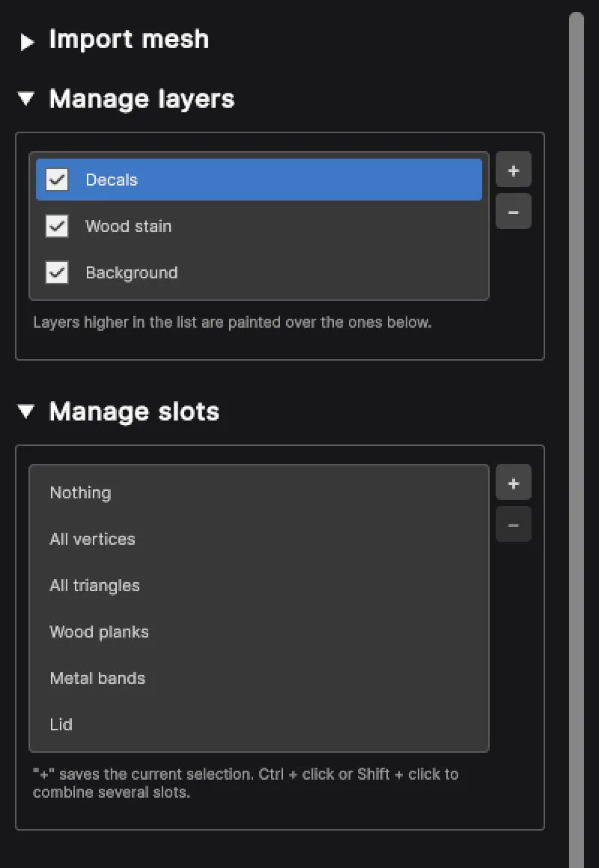Remove selected layer with minus button

tap(514, 211)
